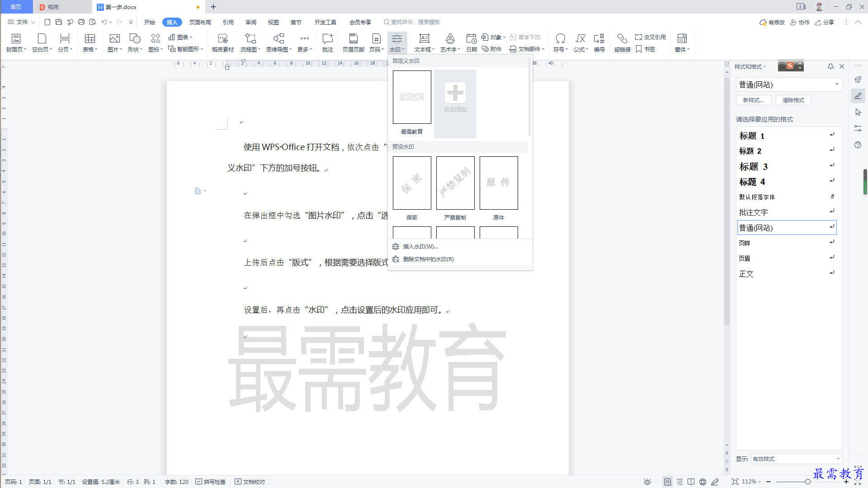Expand the 样式和格式 pane title dropdown

click(x=750, y=66)
